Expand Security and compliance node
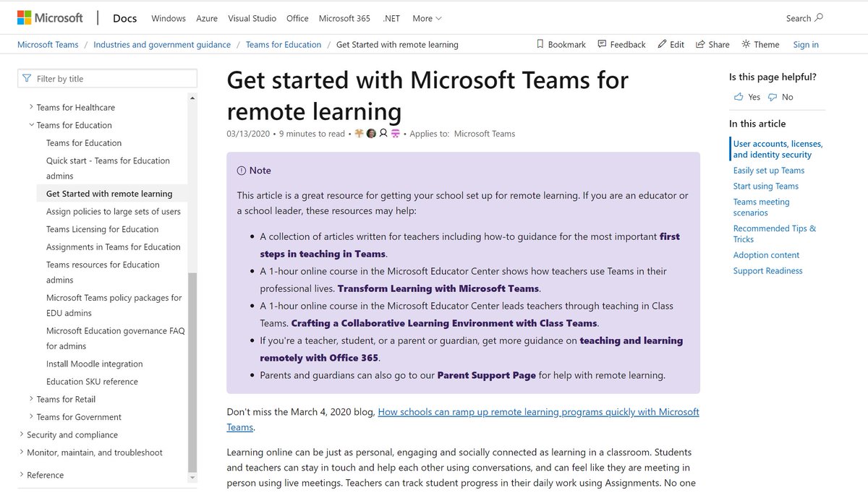Image resolution: width=868 pixels, height=493 pixels. coord(21,434)
